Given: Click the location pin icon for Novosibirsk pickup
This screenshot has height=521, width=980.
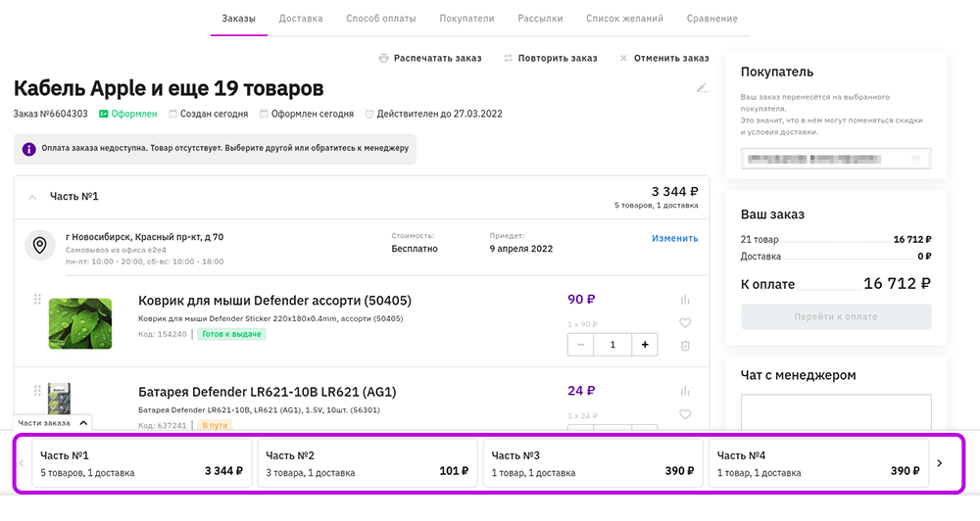Looking at the screenshot, I should [39, 246].
